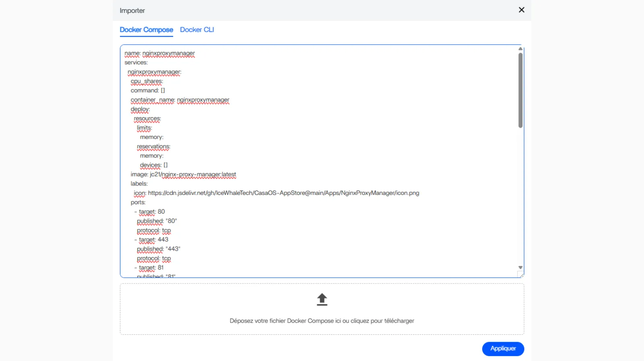Click the textarea resize handle corner
Image resolution: width=644 pixels, height=361 pixels.
pyautogui.click(x=520, y=275)
